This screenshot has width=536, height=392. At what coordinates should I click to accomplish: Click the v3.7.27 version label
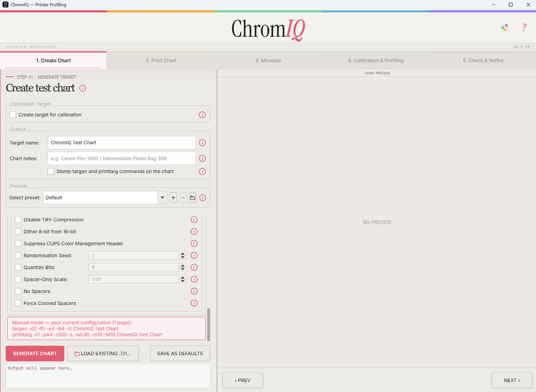(522, 47)
